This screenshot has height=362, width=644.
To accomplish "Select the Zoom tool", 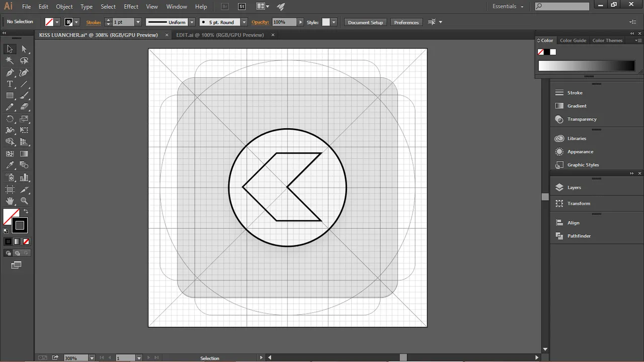I will click(24, 201).
